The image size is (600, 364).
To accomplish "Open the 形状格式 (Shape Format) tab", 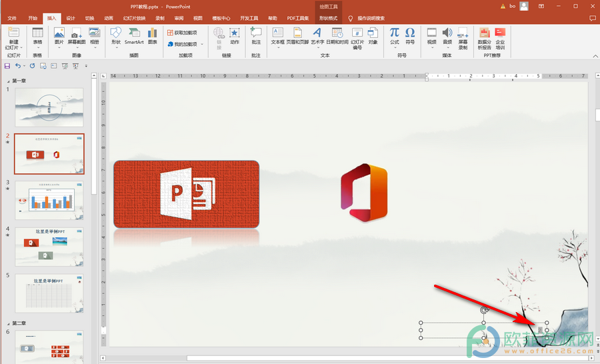I will pos(328,18).
